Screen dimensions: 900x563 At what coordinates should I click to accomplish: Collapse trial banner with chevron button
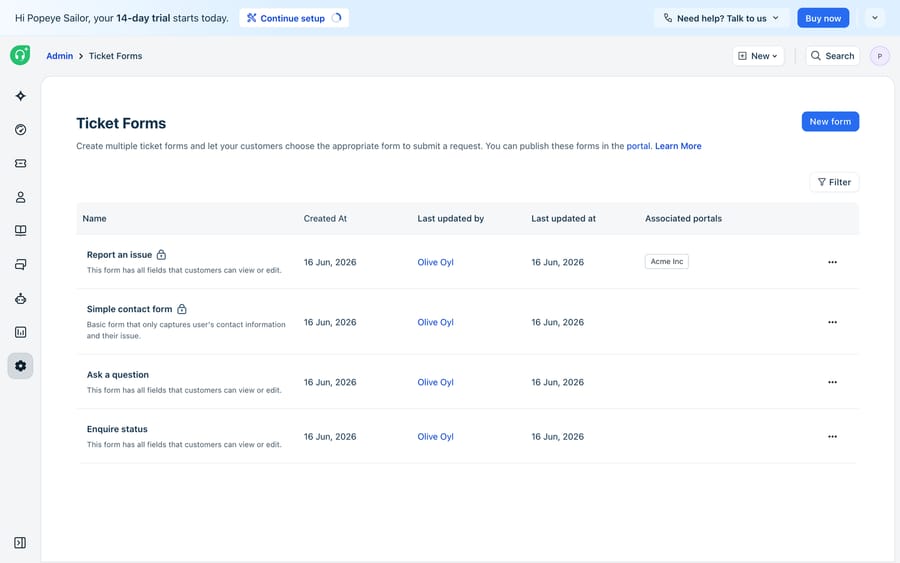(875, 18)
